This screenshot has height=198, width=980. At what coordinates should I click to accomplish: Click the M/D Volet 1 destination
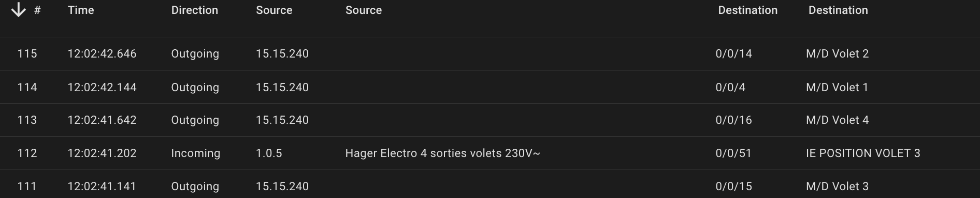tap(837, 87)
